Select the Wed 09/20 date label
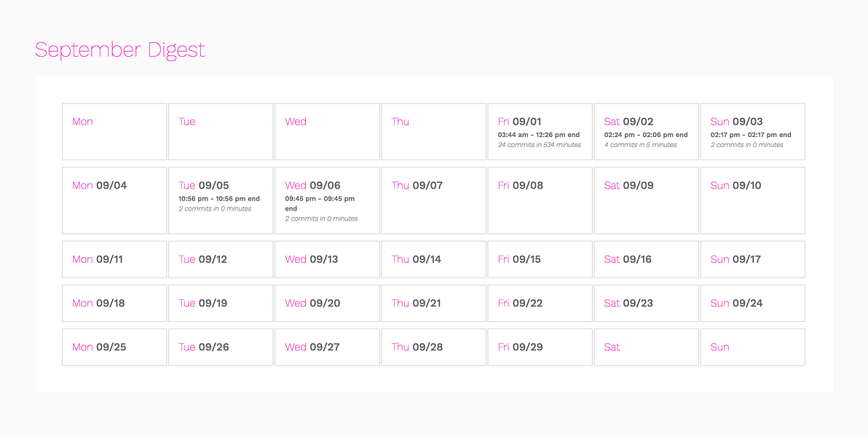 point(312,303)
